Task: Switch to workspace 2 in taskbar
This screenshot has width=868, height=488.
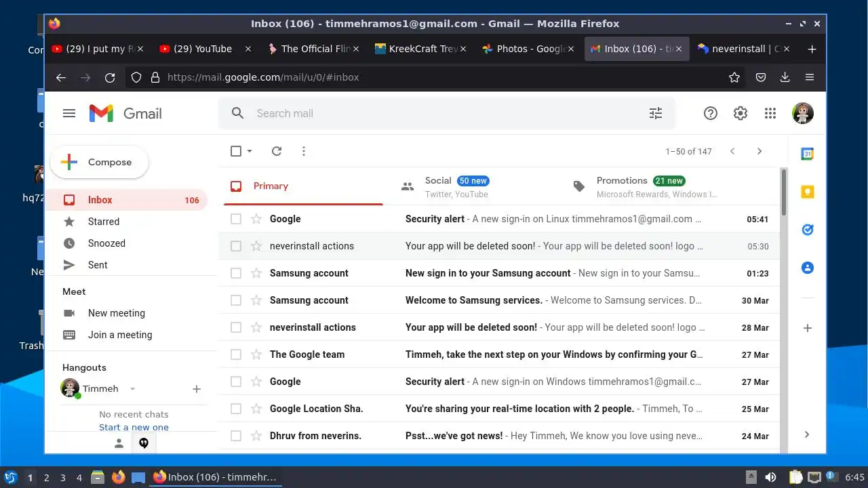Action: pyautogui.click(x=47, y=477)
